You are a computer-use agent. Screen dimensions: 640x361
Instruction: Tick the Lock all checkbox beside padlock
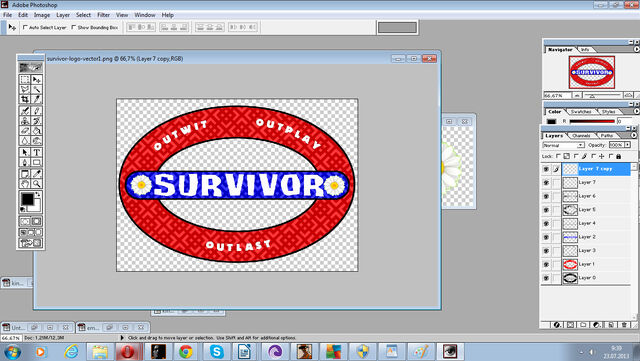tap(611, 156)
